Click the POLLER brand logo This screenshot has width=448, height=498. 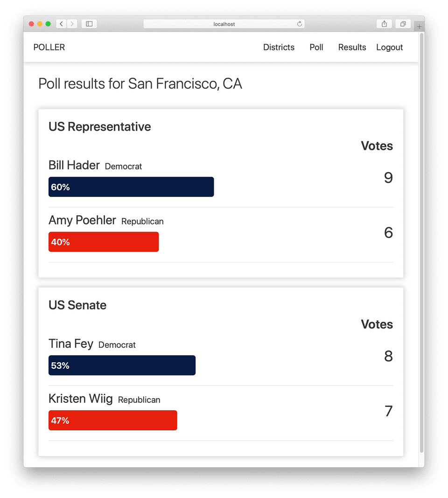coord(49,47)
